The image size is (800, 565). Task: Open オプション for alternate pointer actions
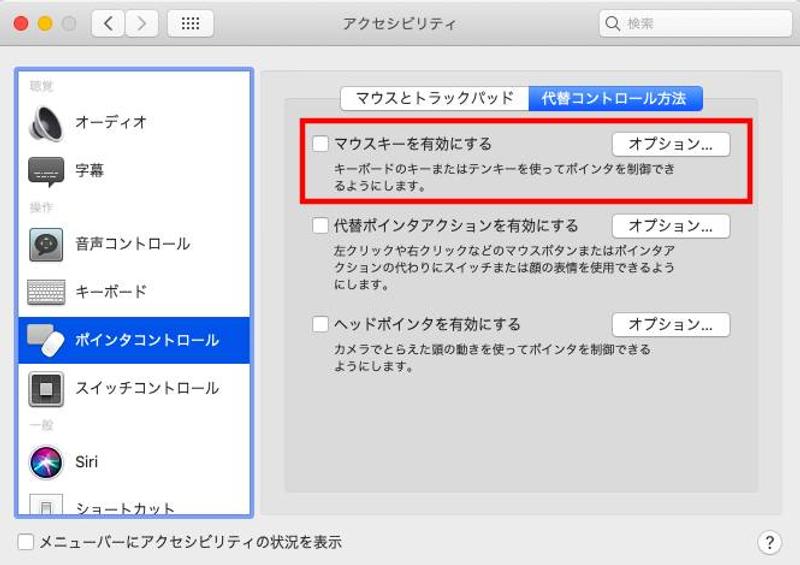(x=670, y=226)
